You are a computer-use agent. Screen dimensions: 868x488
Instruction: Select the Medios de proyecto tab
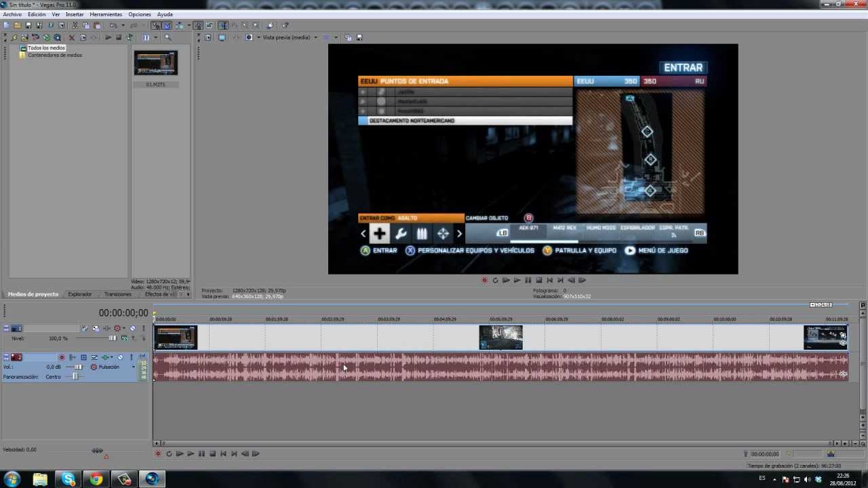(33, 294)
